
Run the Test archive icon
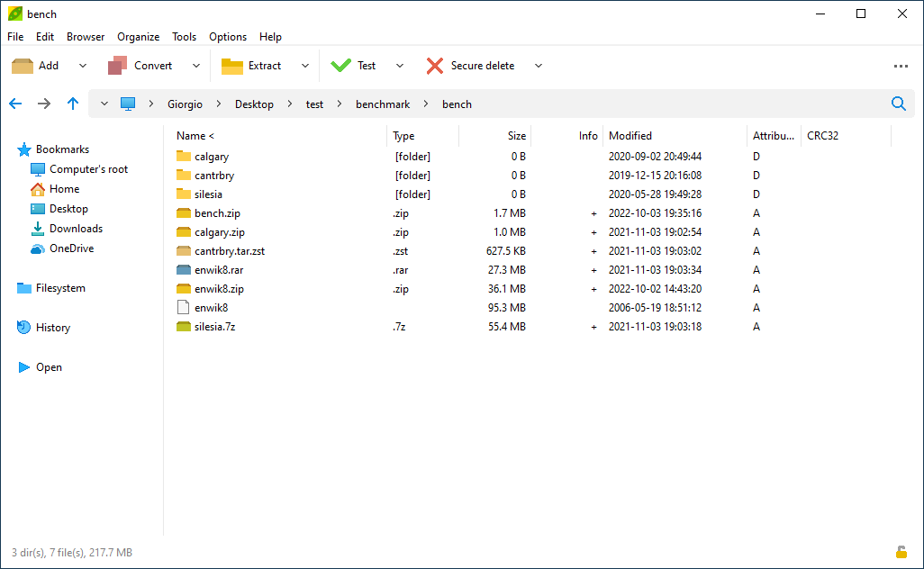pos(341,65)
